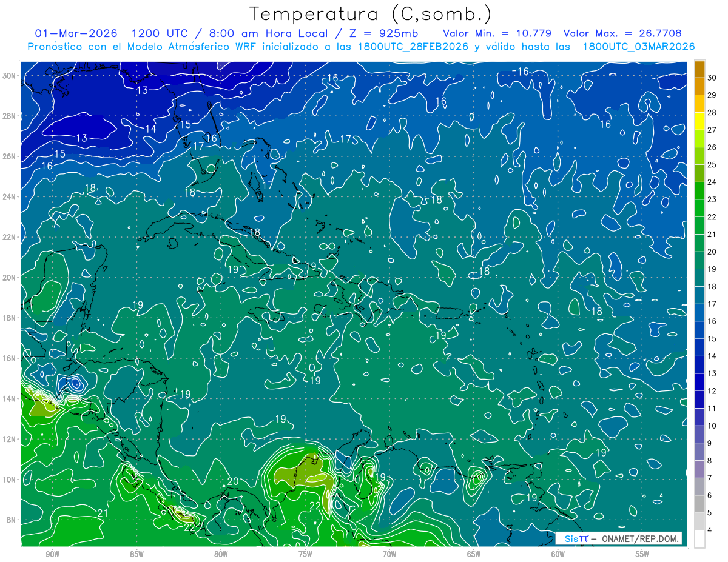Click the 18N latitude axis label
728x562 pixels.
click(x=10, y=318)
